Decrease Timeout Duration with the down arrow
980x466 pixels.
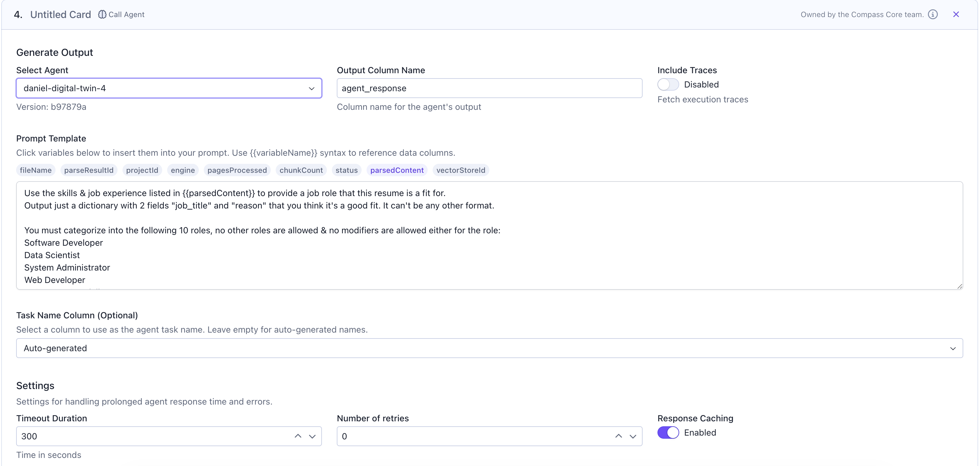(312, 436)
